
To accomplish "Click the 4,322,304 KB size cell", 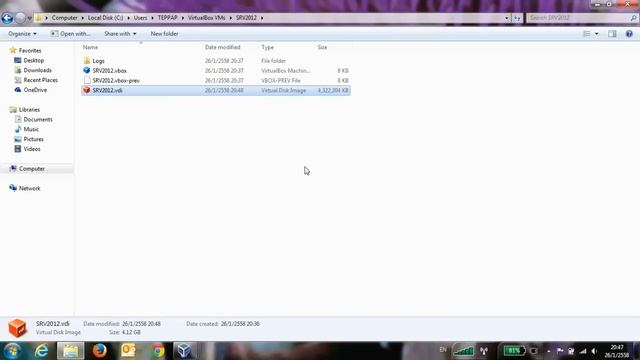I will 333,90.
